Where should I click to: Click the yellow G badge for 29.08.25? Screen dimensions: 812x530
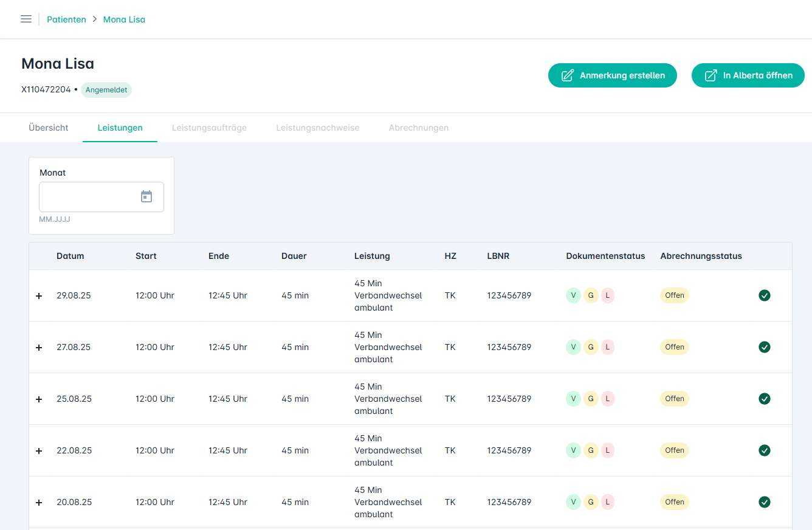[591, 295]
